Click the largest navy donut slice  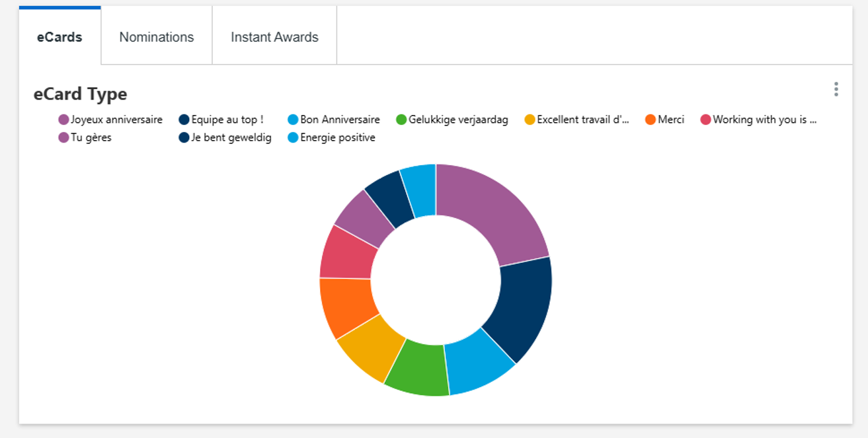tap(524, 305)
